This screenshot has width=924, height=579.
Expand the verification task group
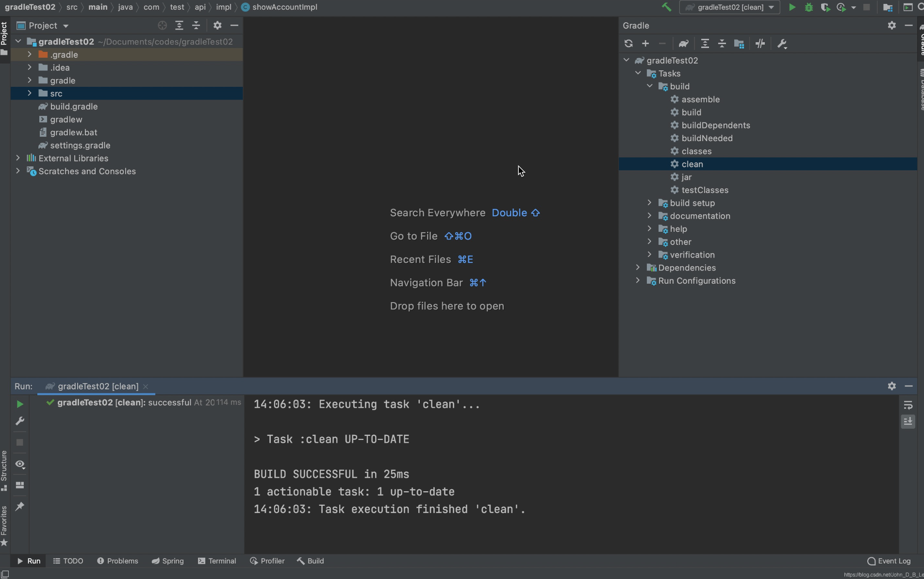pos(649,255)
